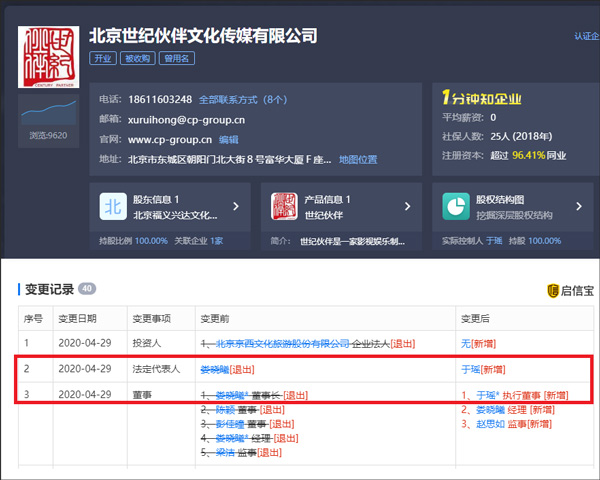The height and width of the screenshot is (480, 600).
Task: Click 北京福义兴达文化 shareholder name
Action: (x=175, y=215)
